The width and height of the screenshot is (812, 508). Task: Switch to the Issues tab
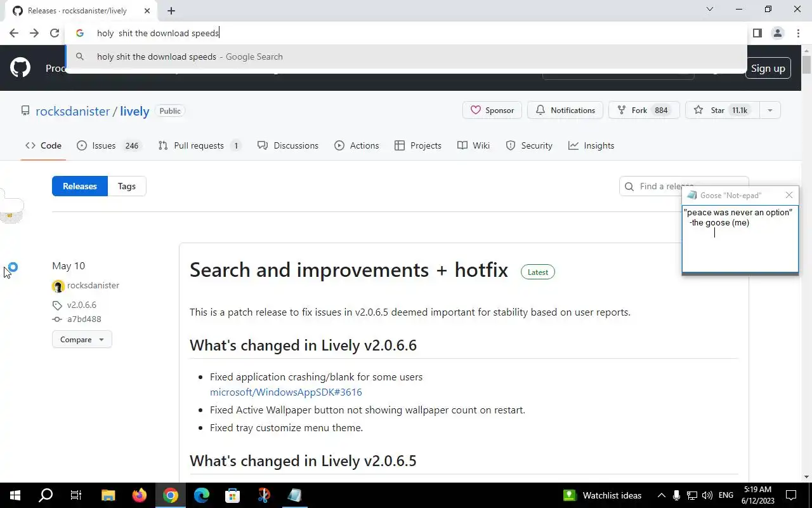point(108,145)
